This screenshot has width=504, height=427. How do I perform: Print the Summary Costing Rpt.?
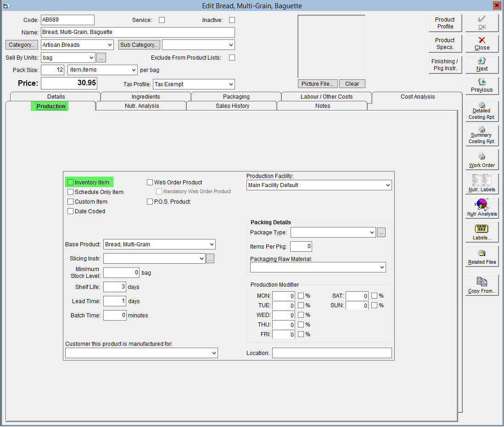coord(482,135)
